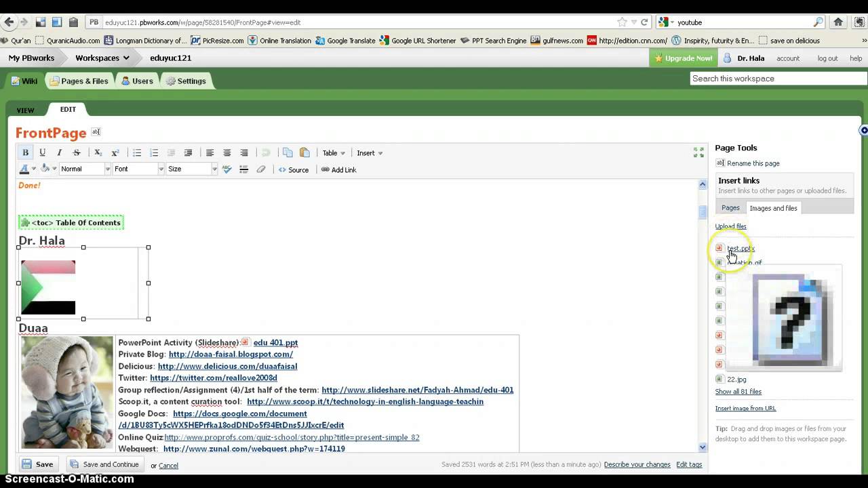Open Google Translate bookmark
Image resolution: width=868 pixels, height=488 pixels.
345,41
